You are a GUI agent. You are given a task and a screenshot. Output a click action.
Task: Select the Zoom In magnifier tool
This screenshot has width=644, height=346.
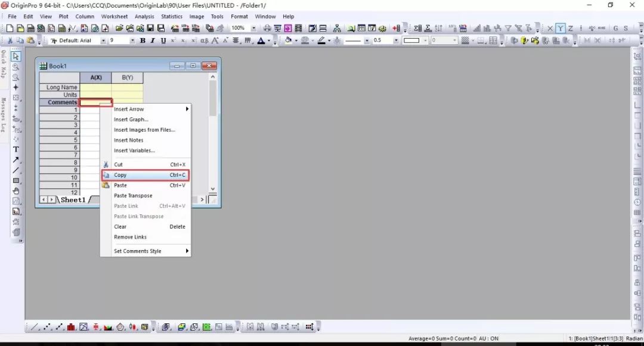coord(16,67)
